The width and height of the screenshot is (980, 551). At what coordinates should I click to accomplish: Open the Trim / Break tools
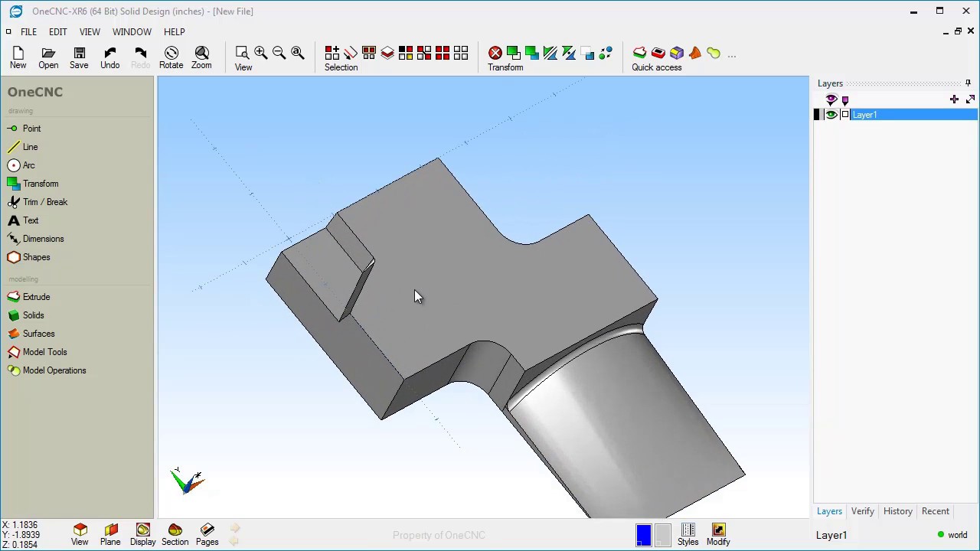38,202
